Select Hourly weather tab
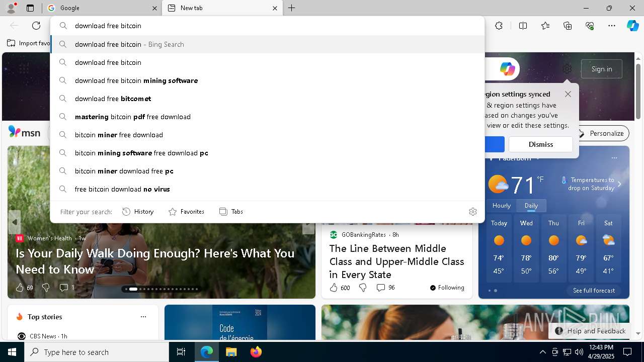This screenshot has width=644, height=362. pyautogui.click(x=502, y=206)
